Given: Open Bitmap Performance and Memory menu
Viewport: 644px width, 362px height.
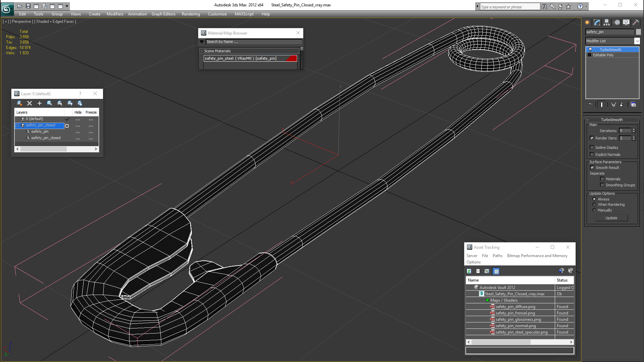Looking at the screenshot, I should click(537, 256).
